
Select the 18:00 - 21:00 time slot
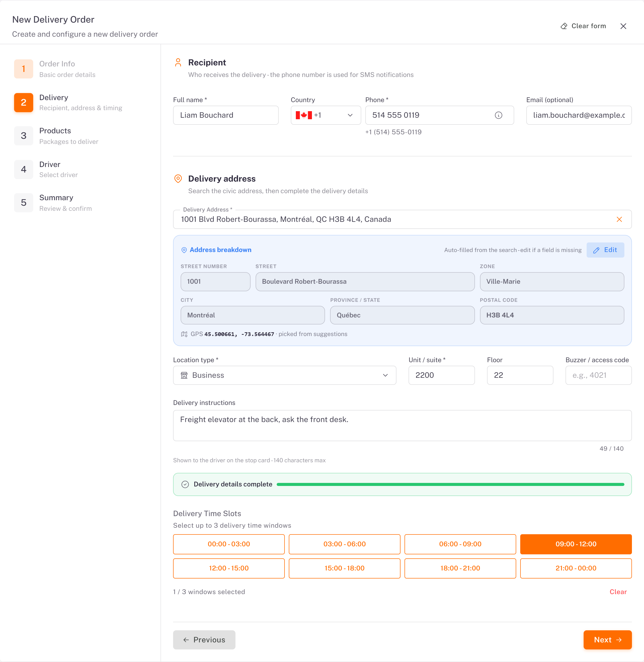click(x=460, y=568)
